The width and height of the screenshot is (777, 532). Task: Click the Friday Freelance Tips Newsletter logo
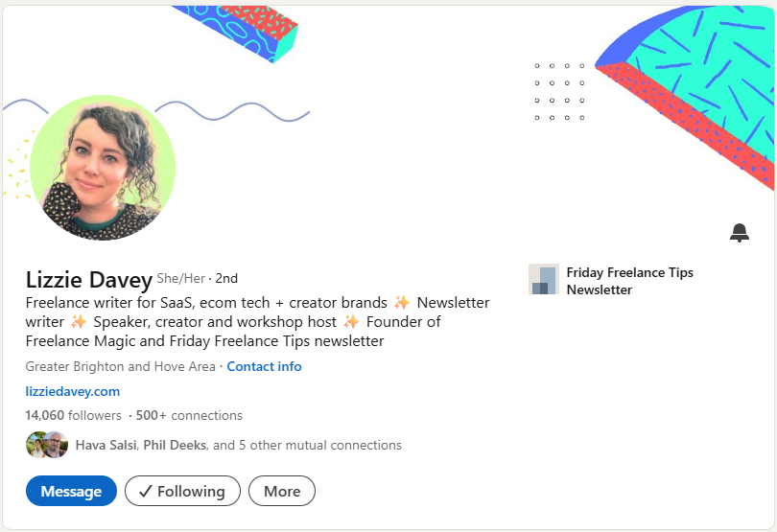[544, 280]
